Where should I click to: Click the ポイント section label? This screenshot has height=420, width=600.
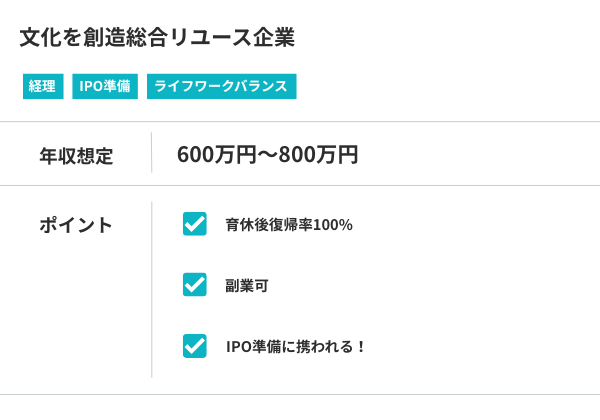tap(76, 225)
